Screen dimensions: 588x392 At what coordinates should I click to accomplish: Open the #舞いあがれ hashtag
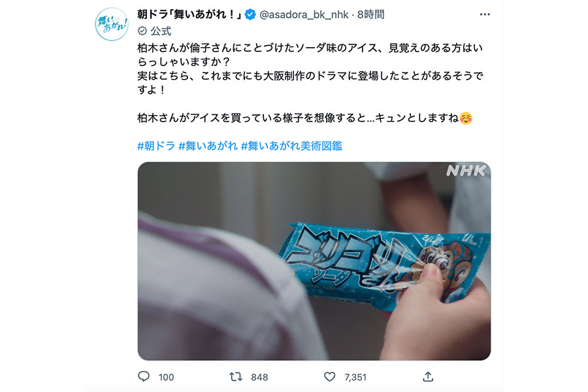click(x=208, y=146)
